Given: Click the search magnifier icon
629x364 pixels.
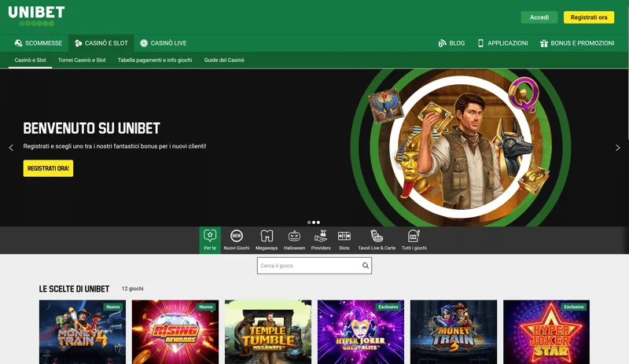Looking at the screenshot, I should [366, 266].
